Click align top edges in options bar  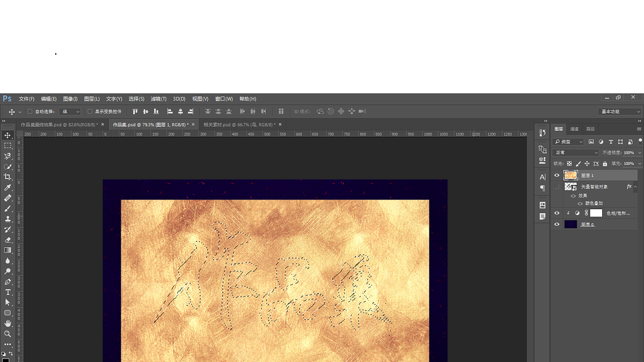(135, 112)
